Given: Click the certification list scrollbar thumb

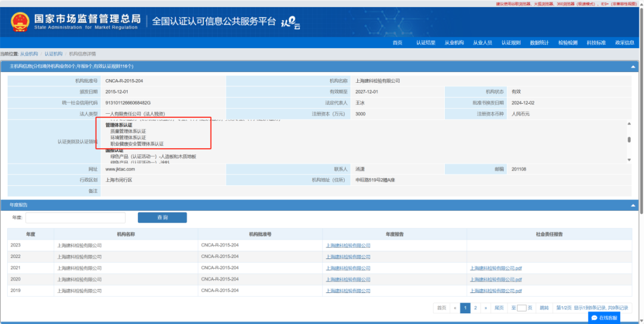Looking at the screenshot, I should (x=629, y=139).
